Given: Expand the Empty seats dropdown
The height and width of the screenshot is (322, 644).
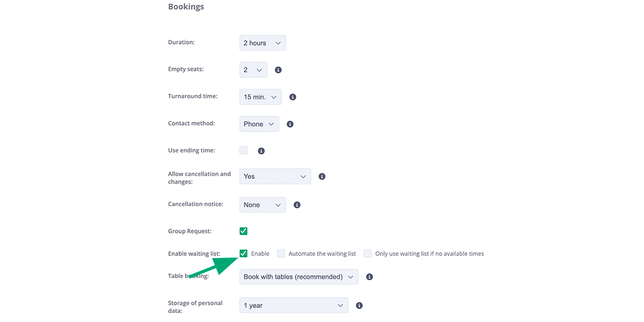Looking at the screenshot, I should click(253, 69).
